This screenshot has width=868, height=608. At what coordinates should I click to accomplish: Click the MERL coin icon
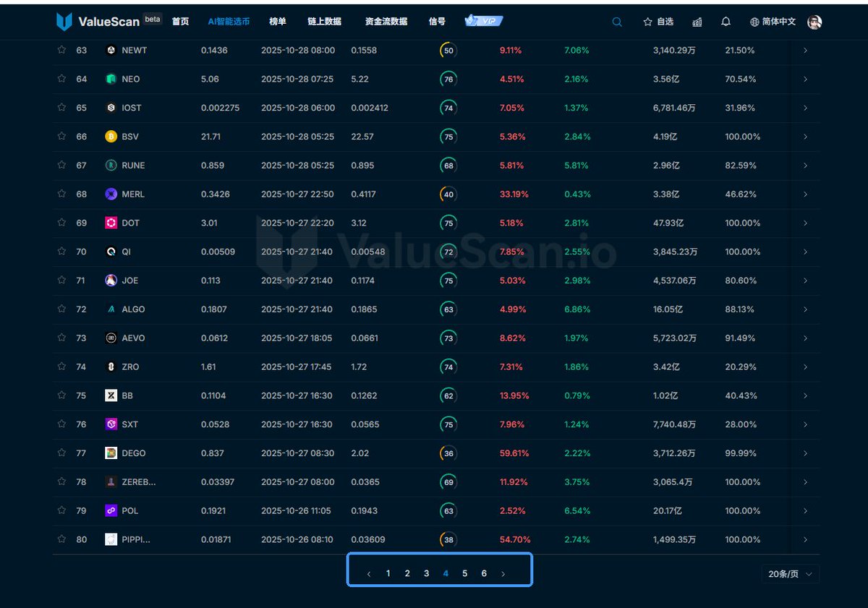click(x=111, y=194)
